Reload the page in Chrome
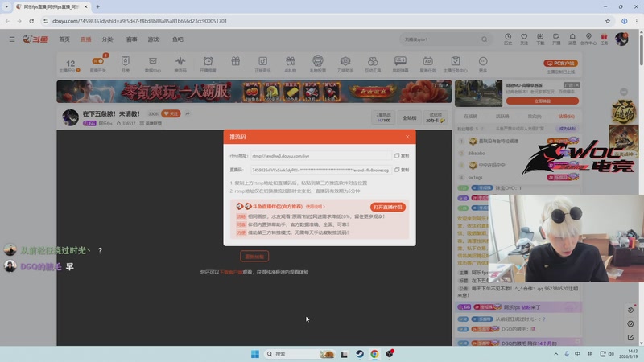Screen dimensions: 644x362 pos(31,21)
